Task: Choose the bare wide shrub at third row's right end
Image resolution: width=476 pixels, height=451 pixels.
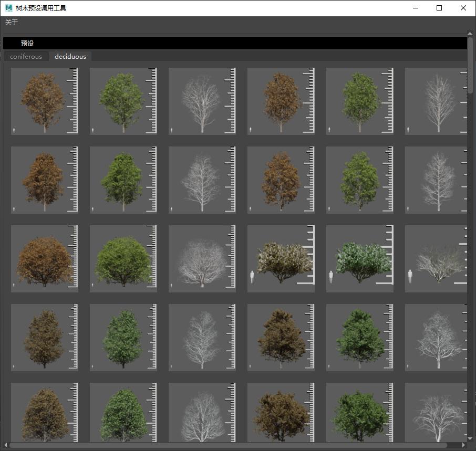Action: (436, 259)
